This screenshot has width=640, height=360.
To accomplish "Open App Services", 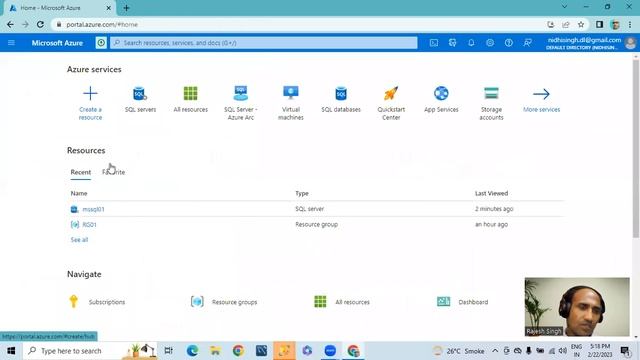I will click(x=441, y=99).
